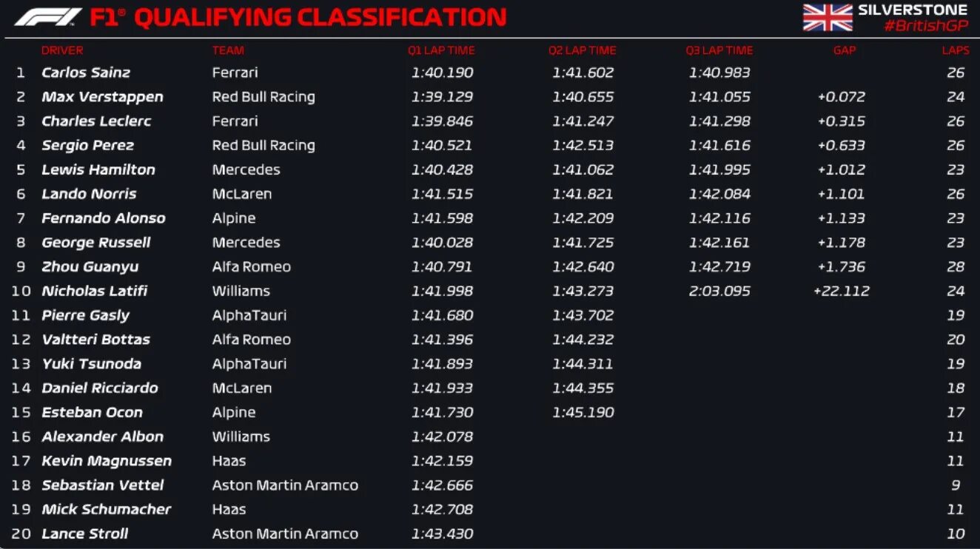Viewport: 980px width, 549px height.
Task: Click Max Verstappen's name
Action: [102, 97]
